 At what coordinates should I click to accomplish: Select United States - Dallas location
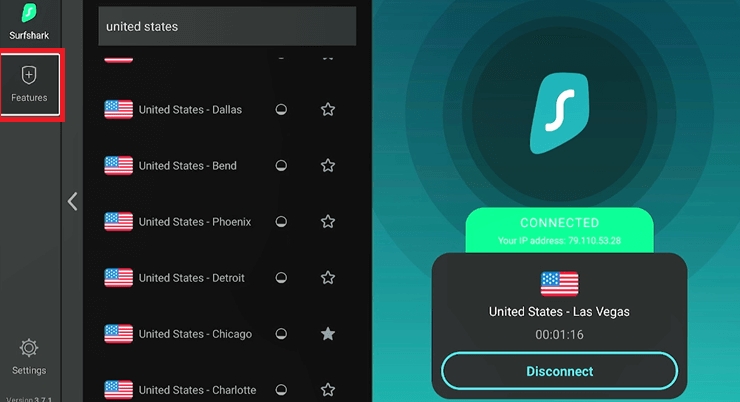point(190,110)
